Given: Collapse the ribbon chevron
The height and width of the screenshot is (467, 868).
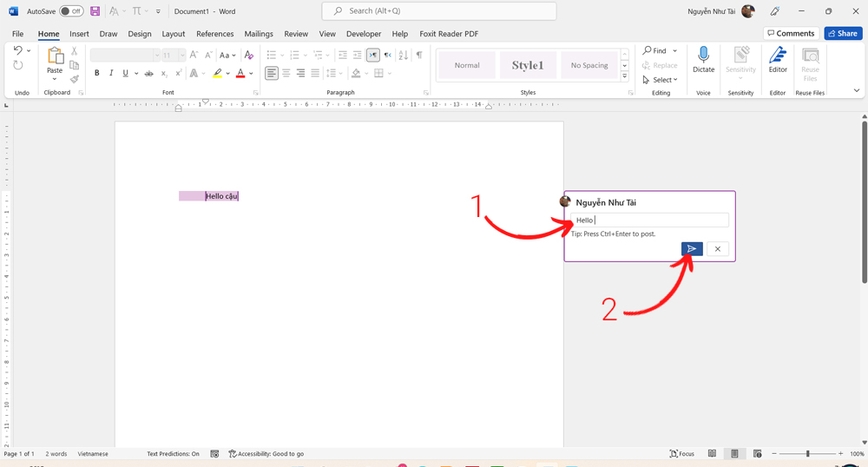Looking at the screenshot, I should pos(857,90).
